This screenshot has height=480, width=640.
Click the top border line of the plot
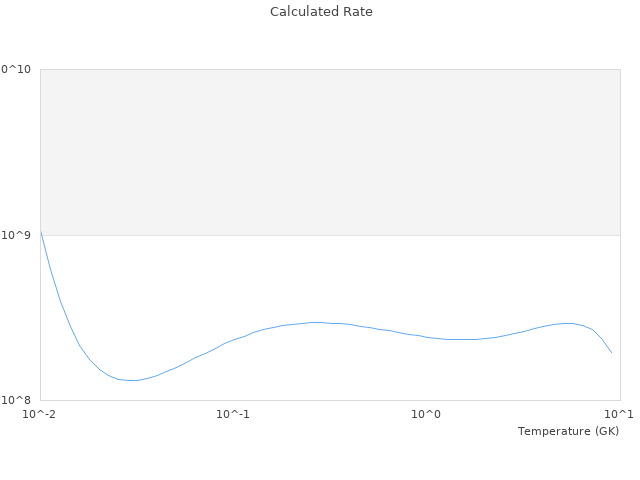click(330, 69)
